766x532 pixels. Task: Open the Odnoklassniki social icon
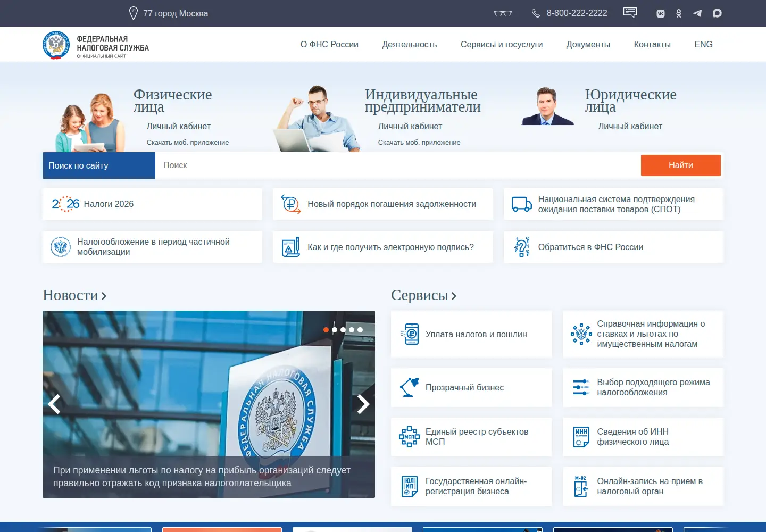tap(679, 13)
